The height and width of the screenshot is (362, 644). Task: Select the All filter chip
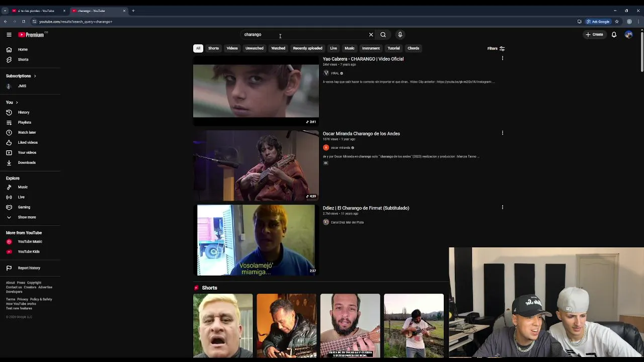tap(198, 48)
